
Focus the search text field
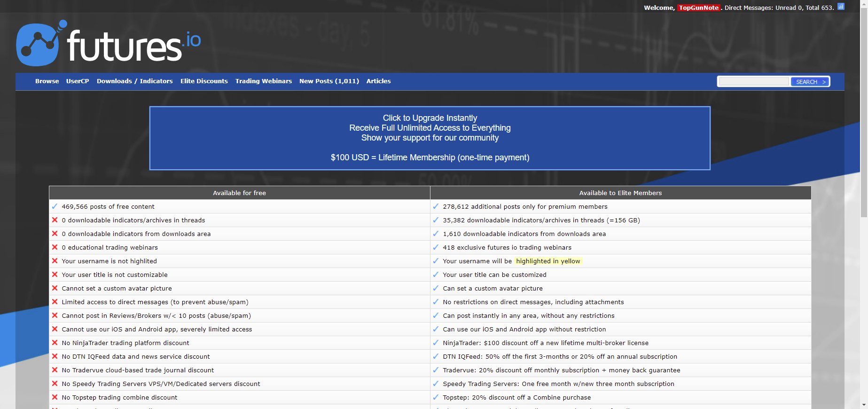pyautogui.click(x=754, y=82)
